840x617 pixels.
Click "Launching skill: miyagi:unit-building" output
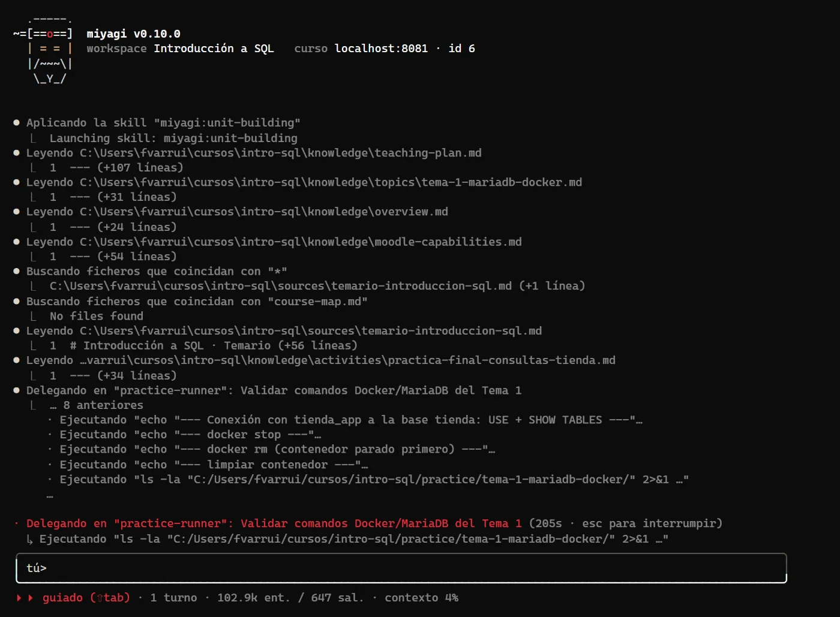[x=173, y=139]
